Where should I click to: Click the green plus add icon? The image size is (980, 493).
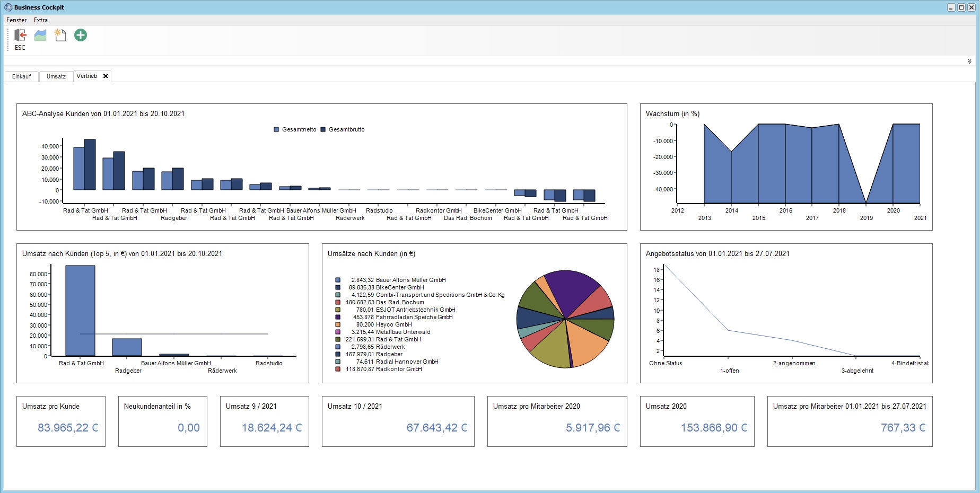click(81, 36)
